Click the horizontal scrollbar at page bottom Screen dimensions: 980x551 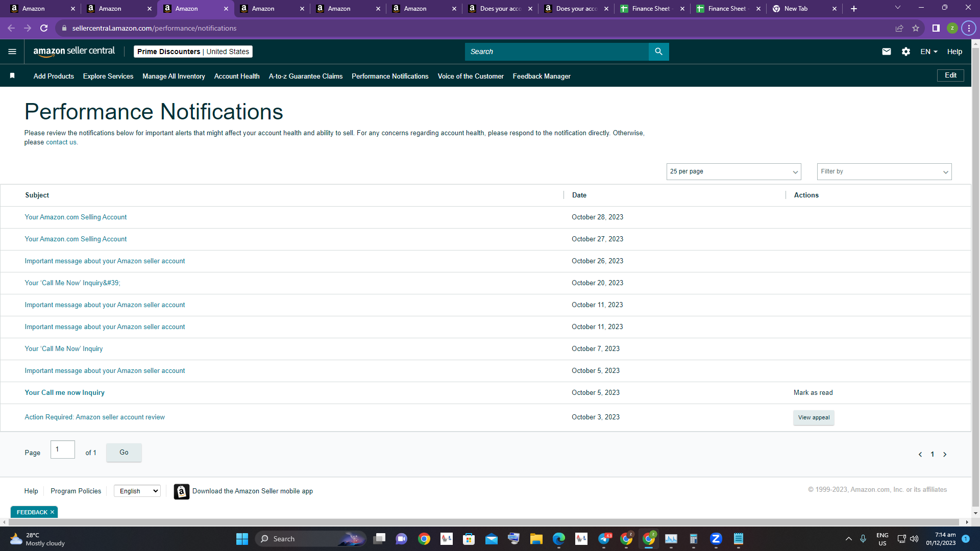pos(485,522)
